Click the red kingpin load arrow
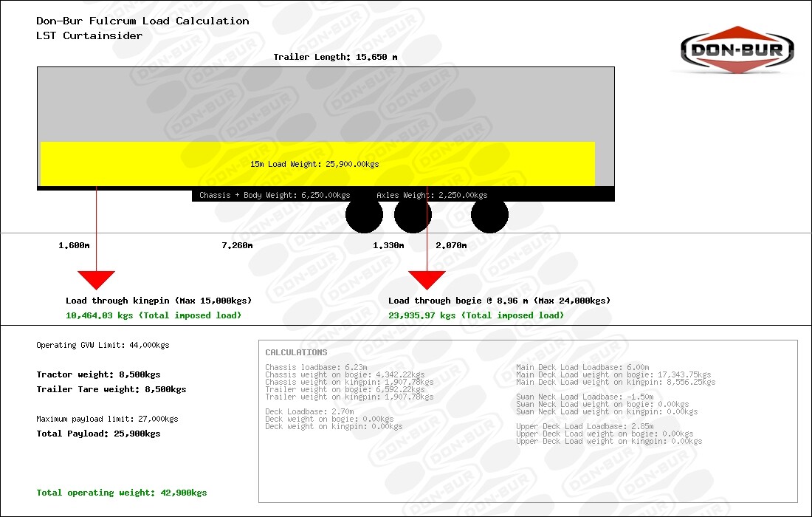 coord(96,280)
